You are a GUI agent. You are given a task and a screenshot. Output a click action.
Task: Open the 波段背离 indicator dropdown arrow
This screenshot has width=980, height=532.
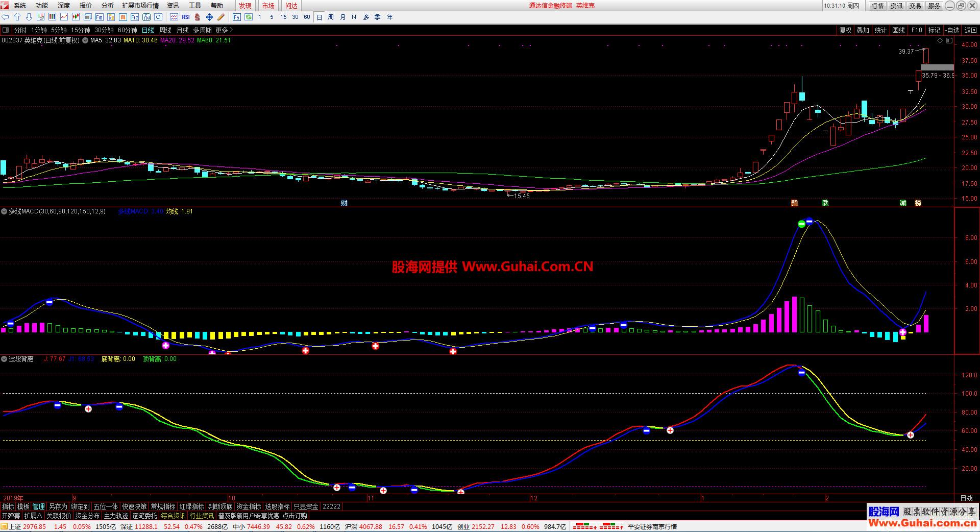(x=5, y=359)
